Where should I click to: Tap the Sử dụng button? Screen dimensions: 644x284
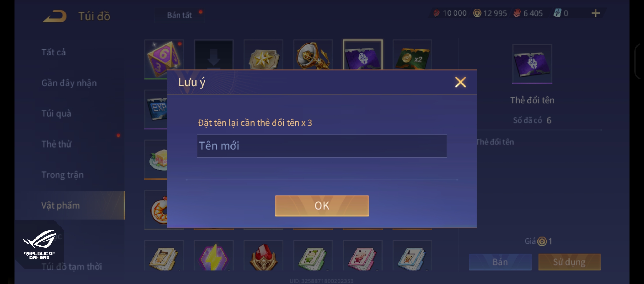[569, 262]
